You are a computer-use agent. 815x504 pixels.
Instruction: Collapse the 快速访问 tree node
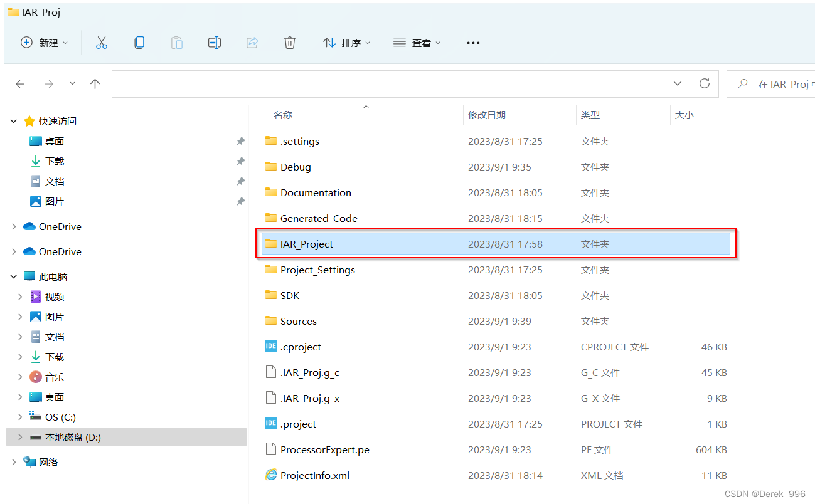(x=14, y=121)
